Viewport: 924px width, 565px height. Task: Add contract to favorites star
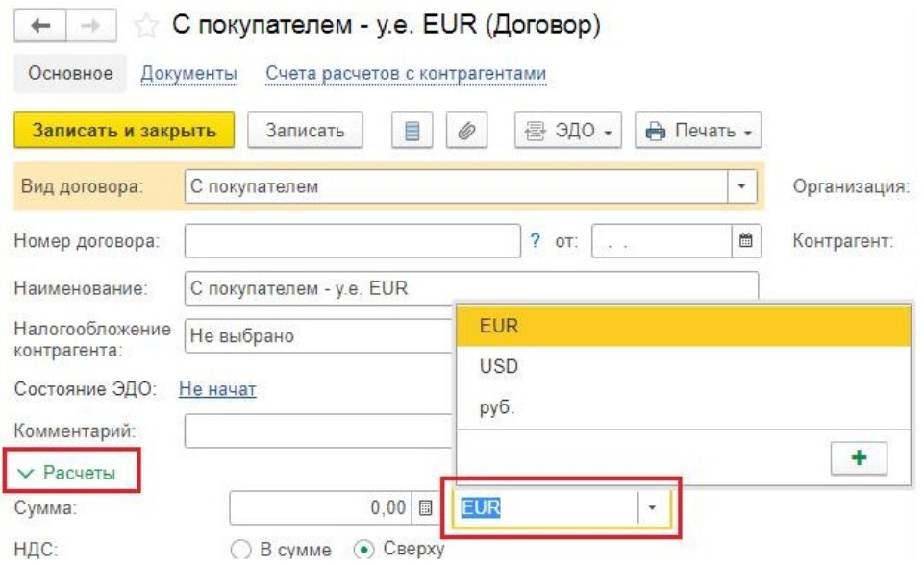(x=146, y=27)
